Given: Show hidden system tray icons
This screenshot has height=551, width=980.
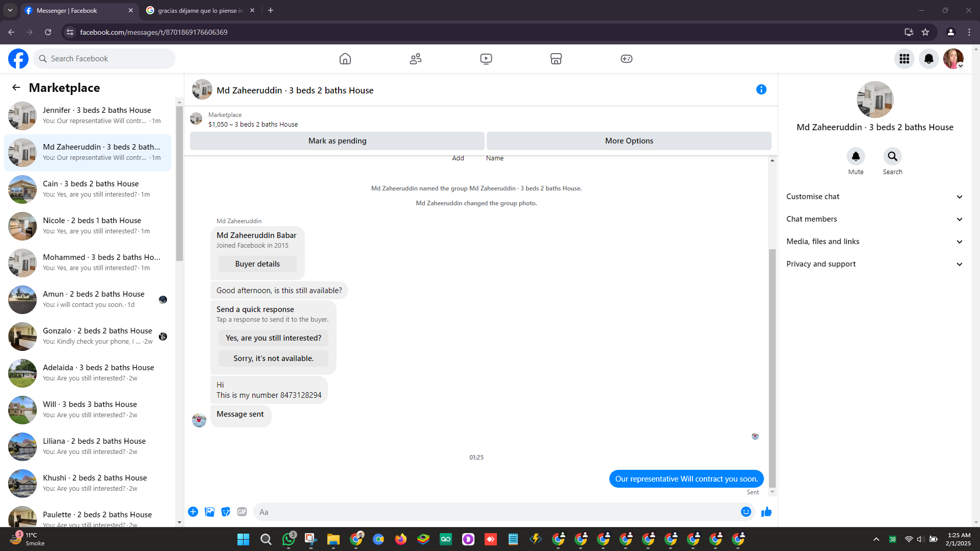Looking at the screenshot, I should (876, 539).
